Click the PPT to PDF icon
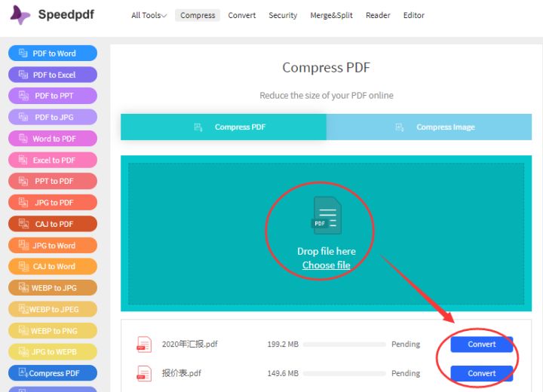Image resolution: width=543 pixels, height=392 pixels. 23,181
